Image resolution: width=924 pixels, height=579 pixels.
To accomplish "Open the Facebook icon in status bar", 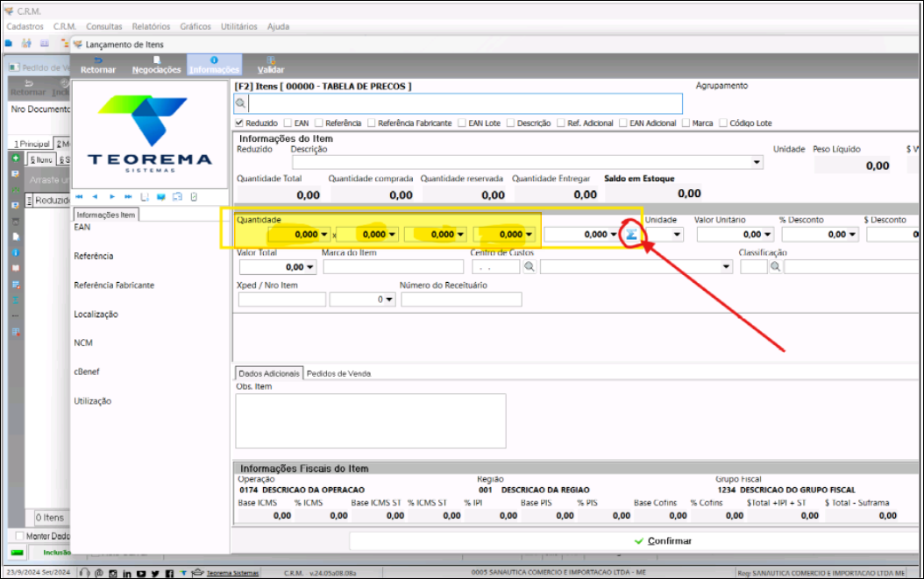I will coord(169,573).
